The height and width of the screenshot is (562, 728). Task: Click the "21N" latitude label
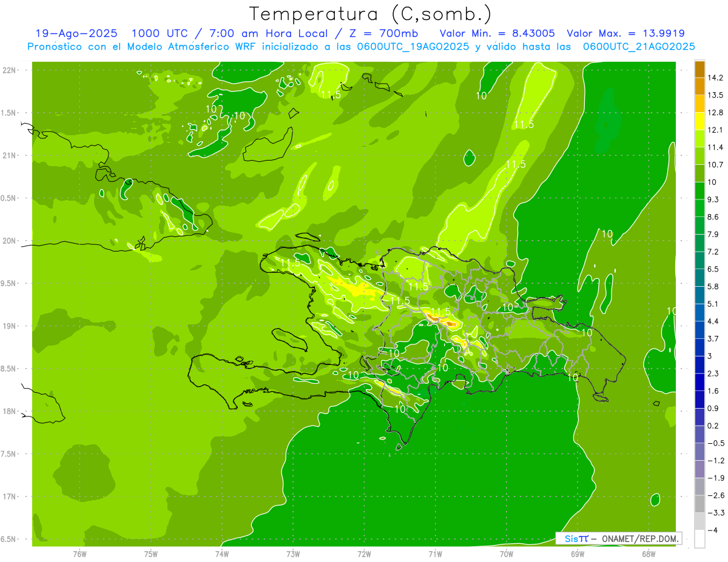pyautogui.click(x=10, y=156)
